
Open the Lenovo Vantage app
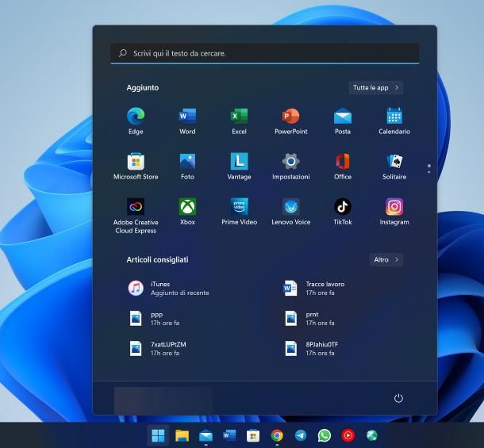[x=239, y=166]
